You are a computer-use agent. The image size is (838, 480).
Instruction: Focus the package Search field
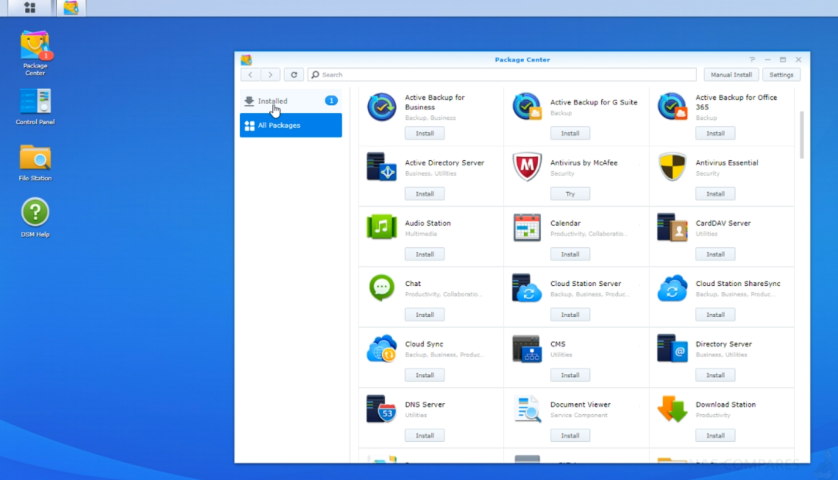502,75
